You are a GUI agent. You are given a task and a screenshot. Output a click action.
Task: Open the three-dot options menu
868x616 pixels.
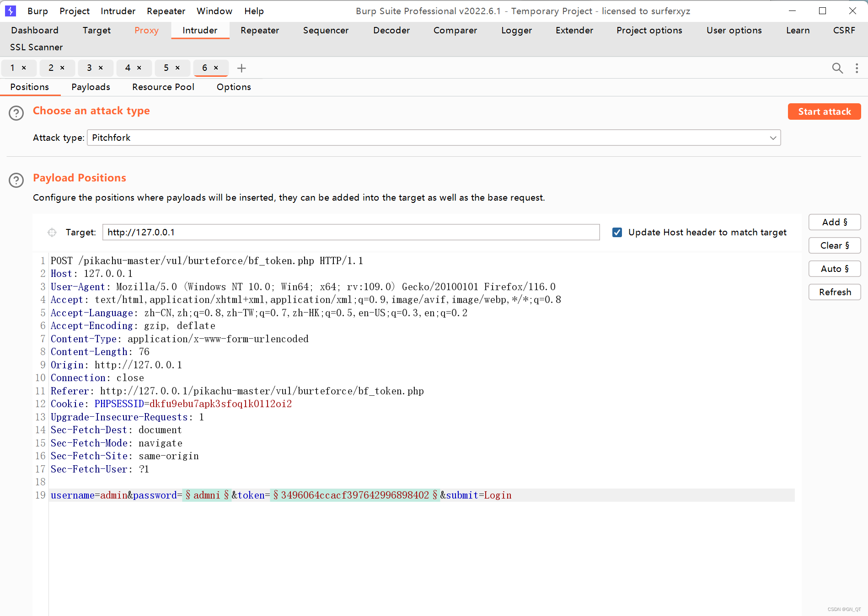coord(857,68)
